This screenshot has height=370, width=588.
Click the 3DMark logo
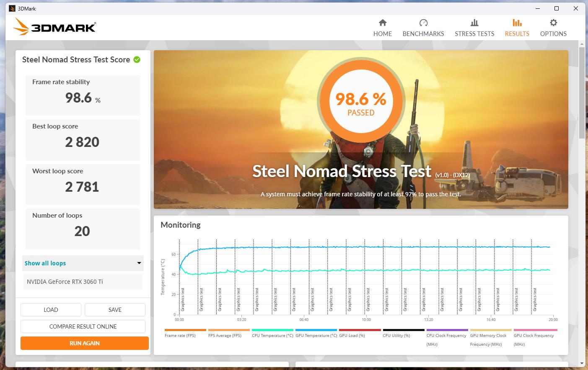[54, 27]
